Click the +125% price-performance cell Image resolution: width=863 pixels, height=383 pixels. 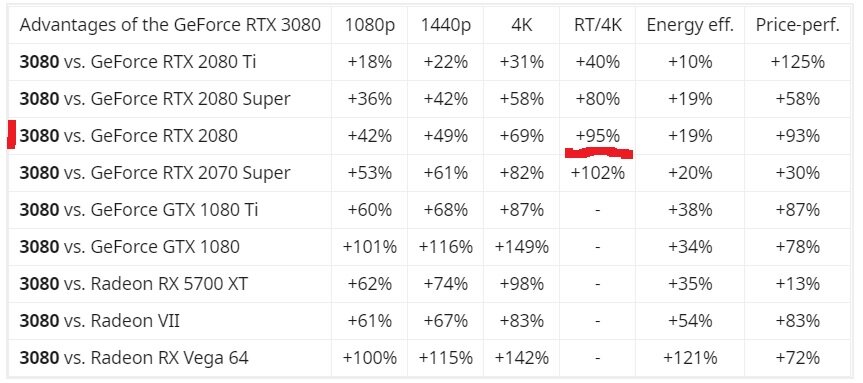coord(798,62)
